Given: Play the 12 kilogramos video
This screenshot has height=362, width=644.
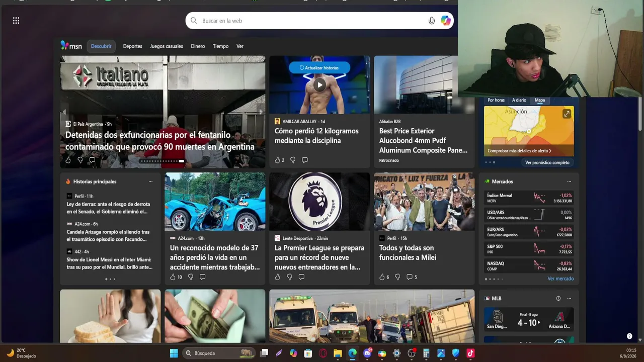Looking at the screenshot, I should point(319,84).
